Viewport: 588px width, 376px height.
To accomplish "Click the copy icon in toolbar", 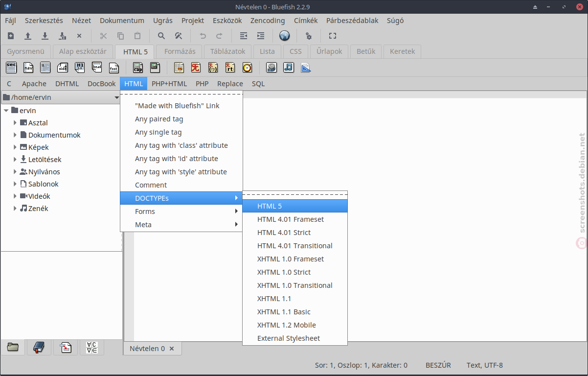I will point(120,36).
